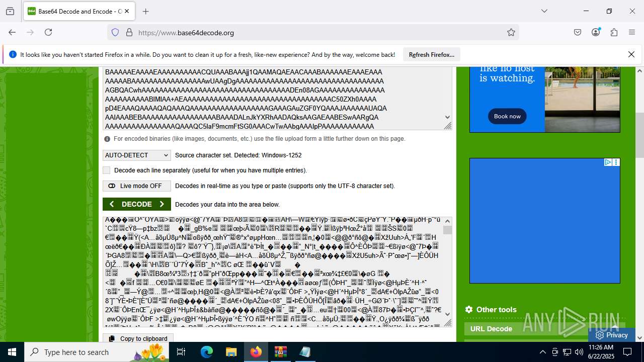Viewport: 644px width, 362px height.
Task: Click the taskbar search box
Action: [97, 352]
